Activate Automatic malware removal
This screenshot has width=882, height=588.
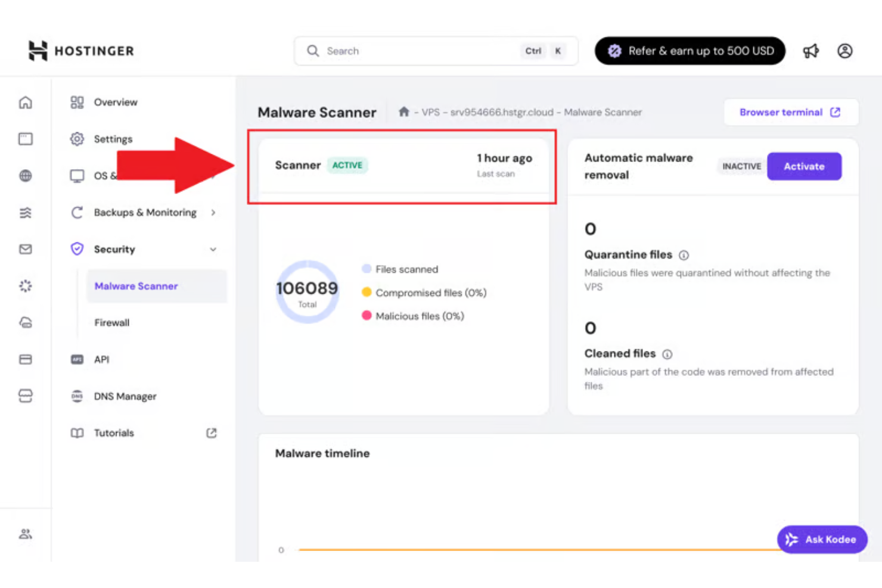pyautogui.click(x=804, y=166)
